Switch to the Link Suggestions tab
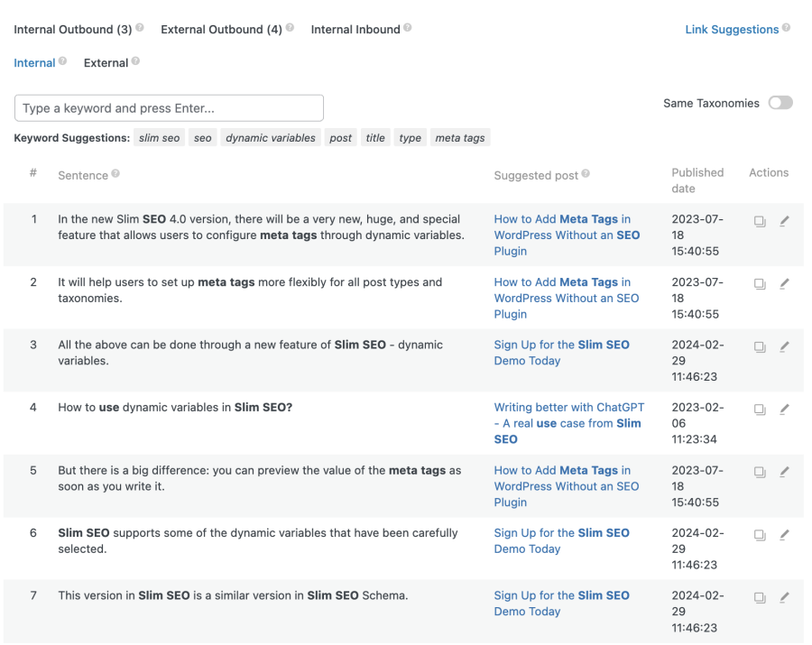The height and width of the screenshot is (645, 812). 732,30
